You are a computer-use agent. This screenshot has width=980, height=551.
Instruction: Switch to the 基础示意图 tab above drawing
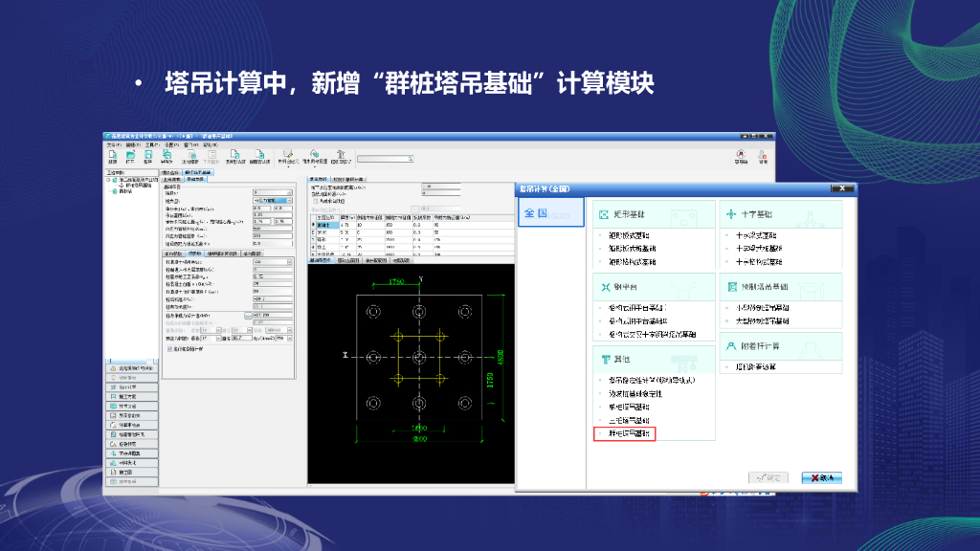[321, 260]
